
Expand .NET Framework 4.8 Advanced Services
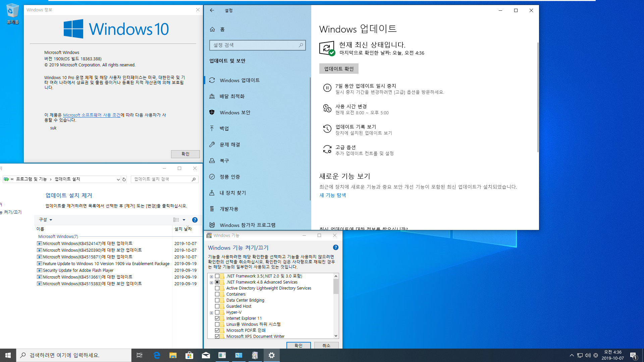point(211,282)
